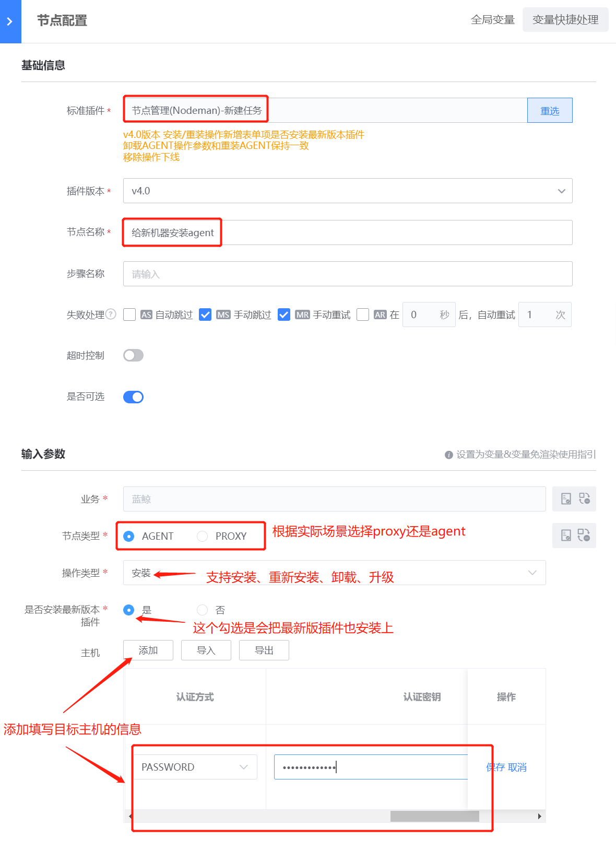Click the help icon next to 失败处理
The image size is (616, 861).
111,314
